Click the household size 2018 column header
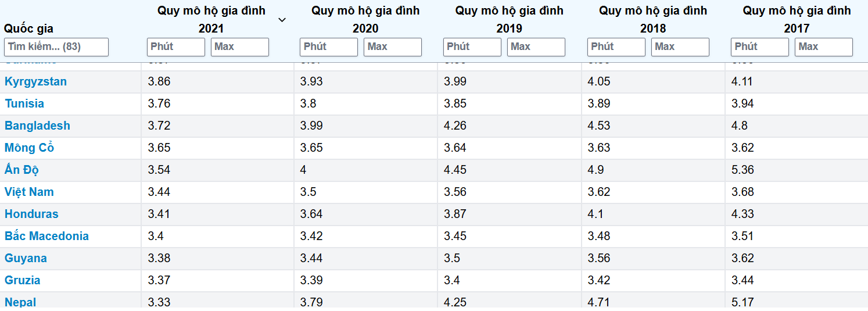 [653, 19]
